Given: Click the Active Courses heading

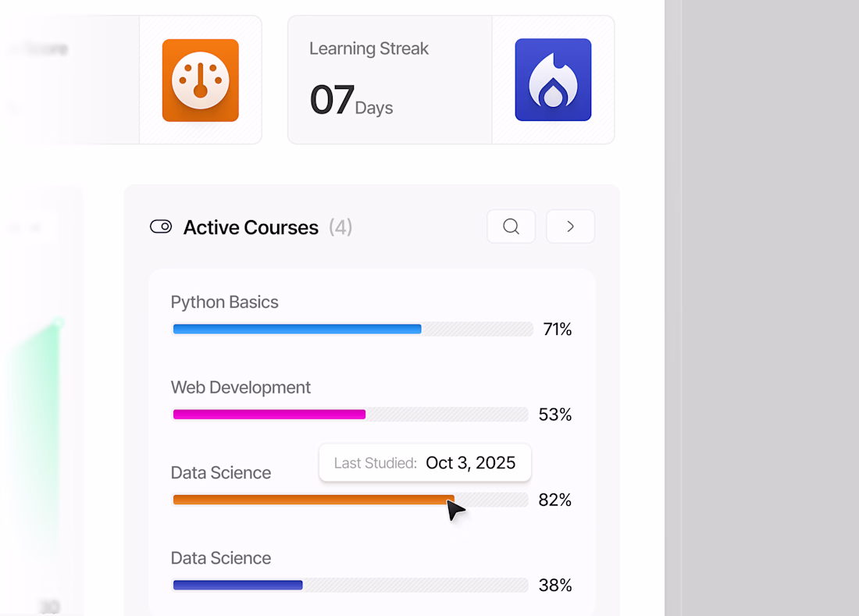Looking at the screenshot, I should pos(251,227).
